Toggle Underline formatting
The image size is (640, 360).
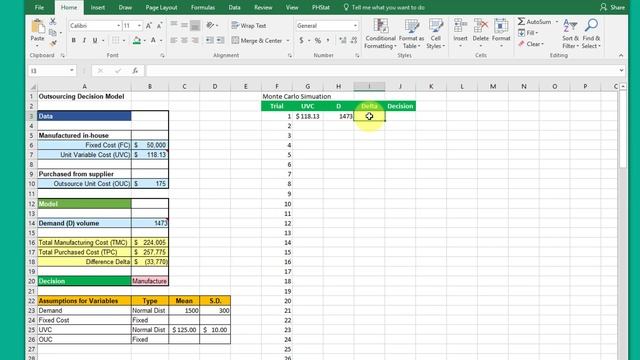point(95,40)
